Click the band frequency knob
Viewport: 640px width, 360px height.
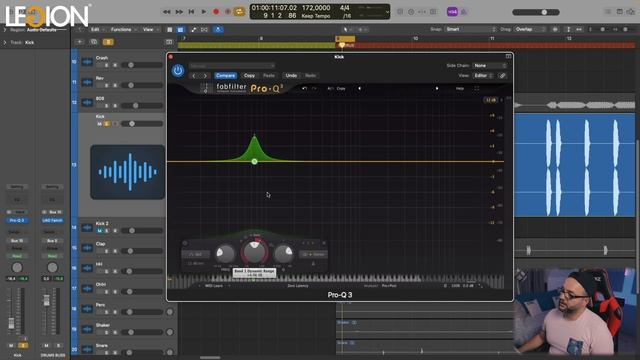coord(225,253)
